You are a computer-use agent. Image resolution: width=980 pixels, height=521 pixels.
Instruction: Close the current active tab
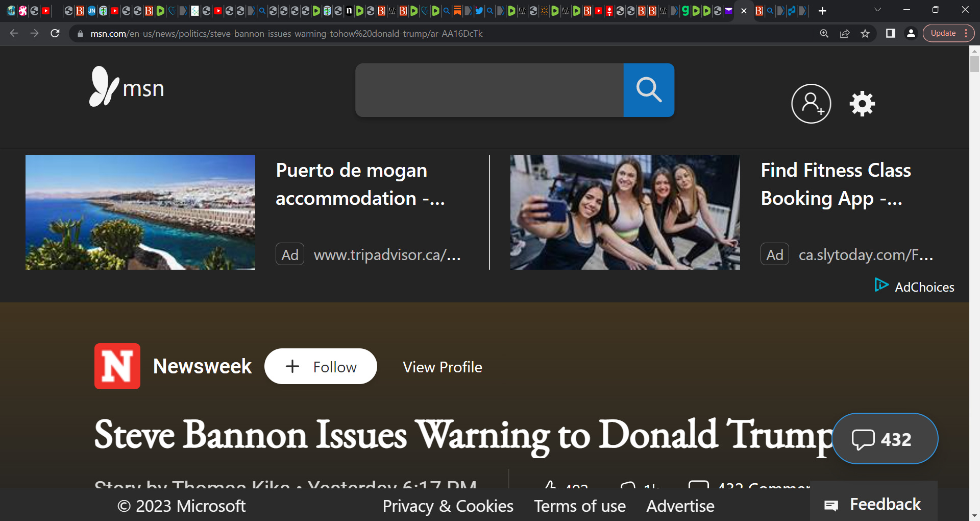(x=744, y=11)
